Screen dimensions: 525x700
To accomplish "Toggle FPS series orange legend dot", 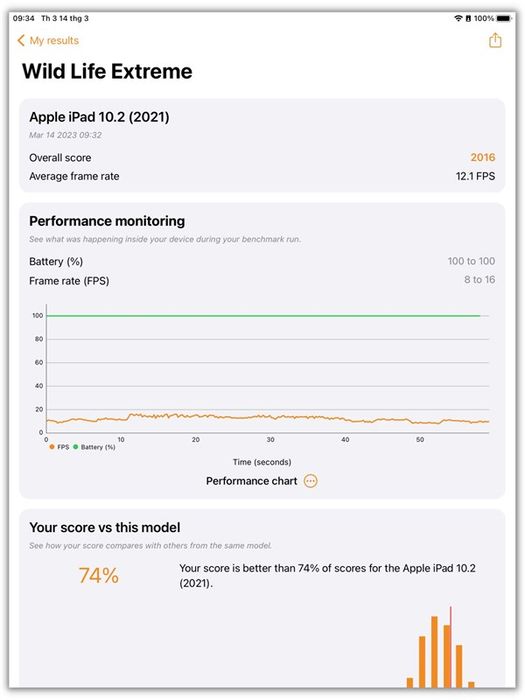I will (52, 446).
